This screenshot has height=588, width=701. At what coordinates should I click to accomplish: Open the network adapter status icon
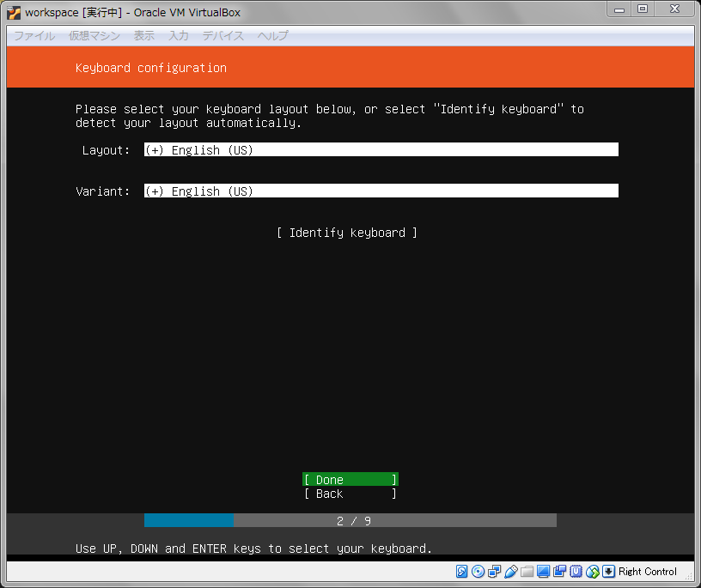tap(495, 571)
